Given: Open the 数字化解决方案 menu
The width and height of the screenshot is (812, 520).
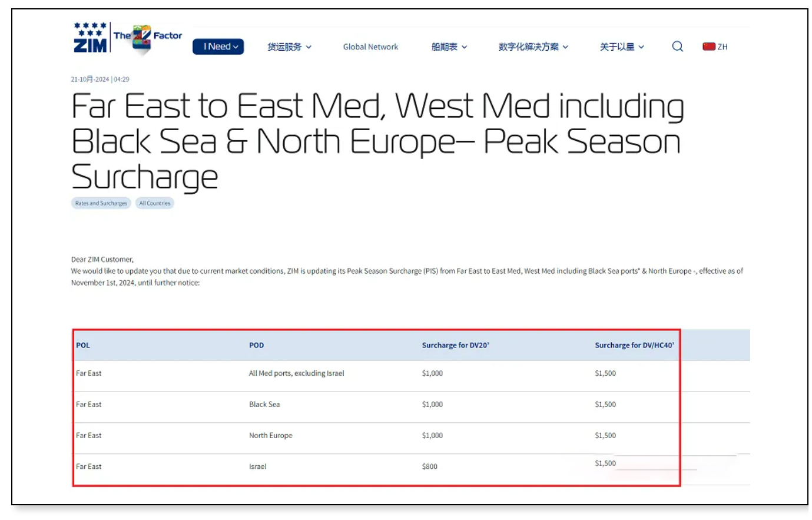Looking at the screenshot, I should pos(533,47).
